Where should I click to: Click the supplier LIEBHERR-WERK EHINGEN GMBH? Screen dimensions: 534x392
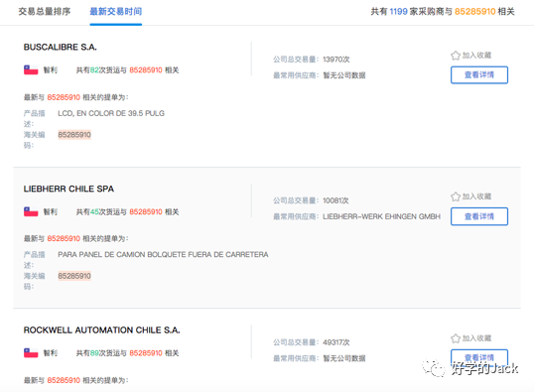coord(381,216)
